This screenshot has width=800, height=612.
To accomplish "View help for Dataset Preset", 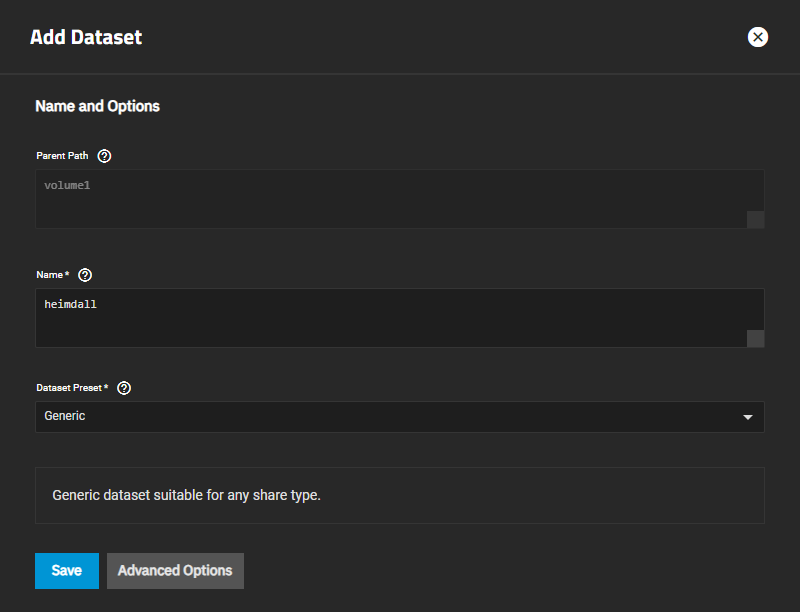I will [x=125, y=388].
